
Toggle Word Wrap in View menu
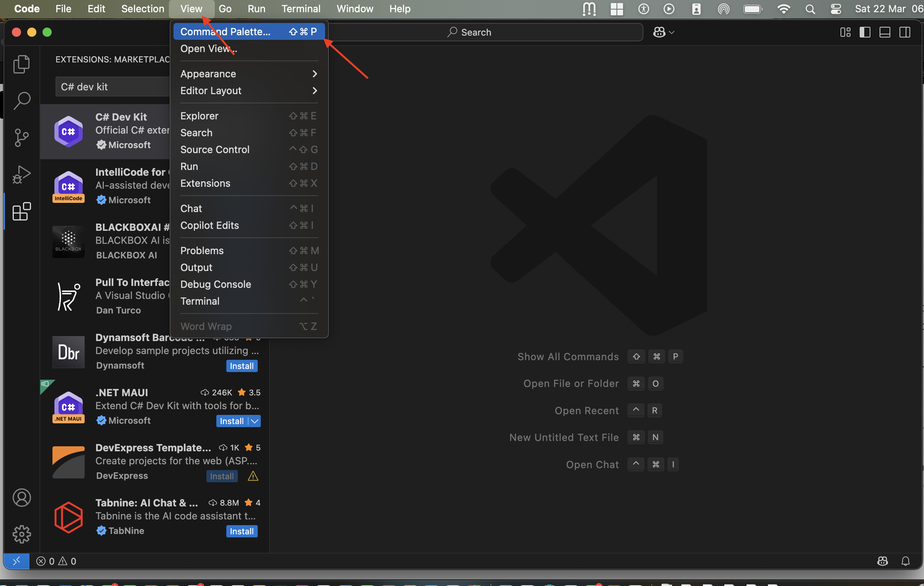pos(249,326)
